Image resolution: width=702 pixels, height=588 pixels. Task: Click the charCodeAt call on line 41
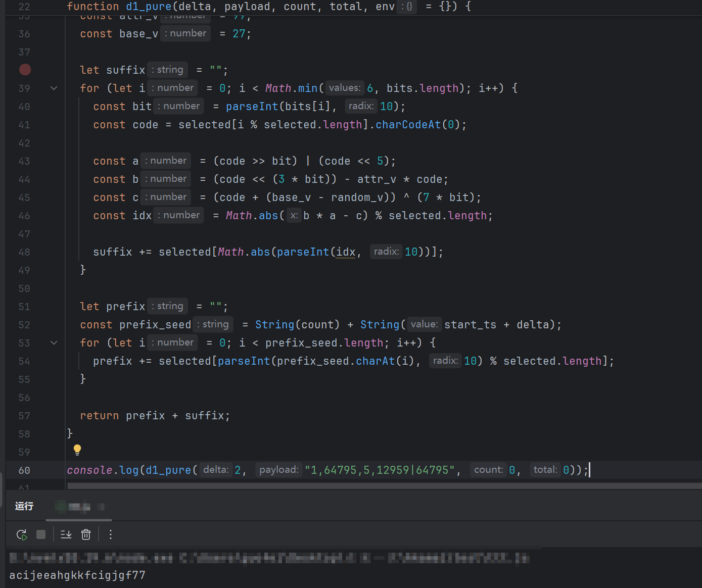408,125
